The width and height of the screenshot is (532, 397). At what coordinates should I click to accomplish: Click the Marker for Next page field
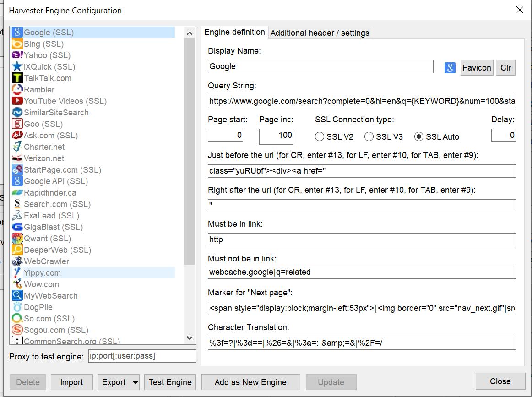click(362, 308)
